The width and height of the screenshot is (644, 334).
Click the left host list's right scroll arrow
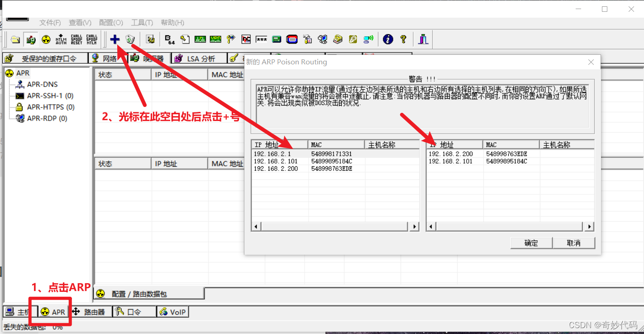[415, 227]
